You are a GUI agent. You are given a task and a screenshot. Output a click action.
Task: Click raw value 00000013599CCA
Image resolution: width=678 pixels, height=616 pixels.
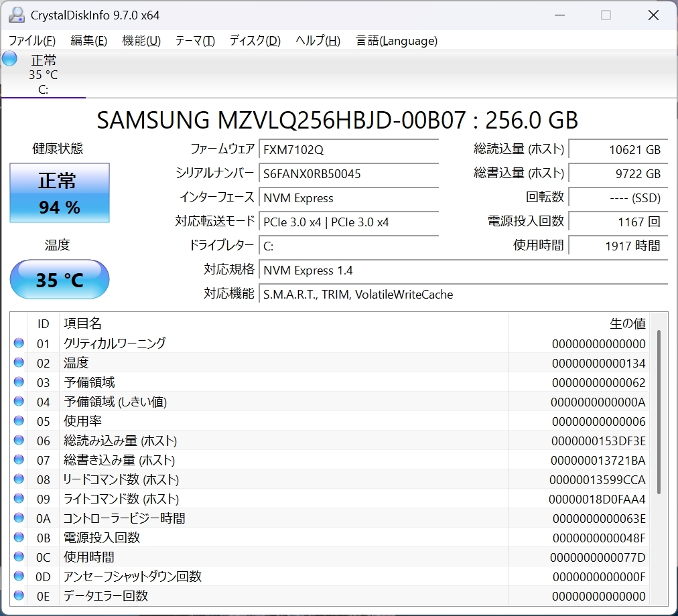(598, 480)
